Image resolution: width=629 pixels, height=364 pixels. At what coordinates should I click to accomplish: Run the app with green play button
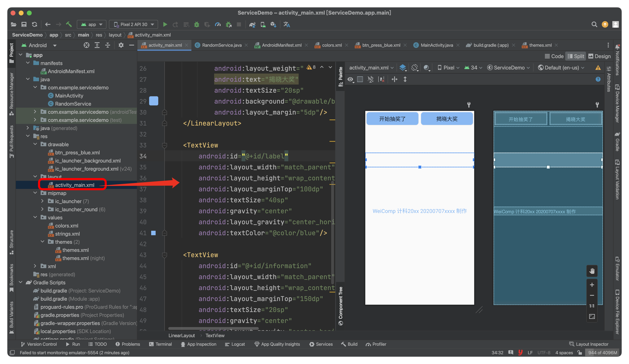click(165, 24)
